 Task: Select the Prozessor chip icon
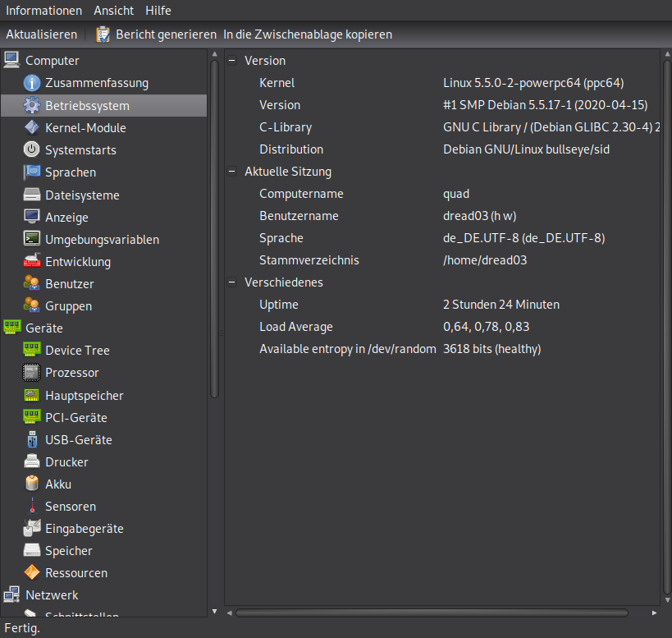click(x=32, y=373)
